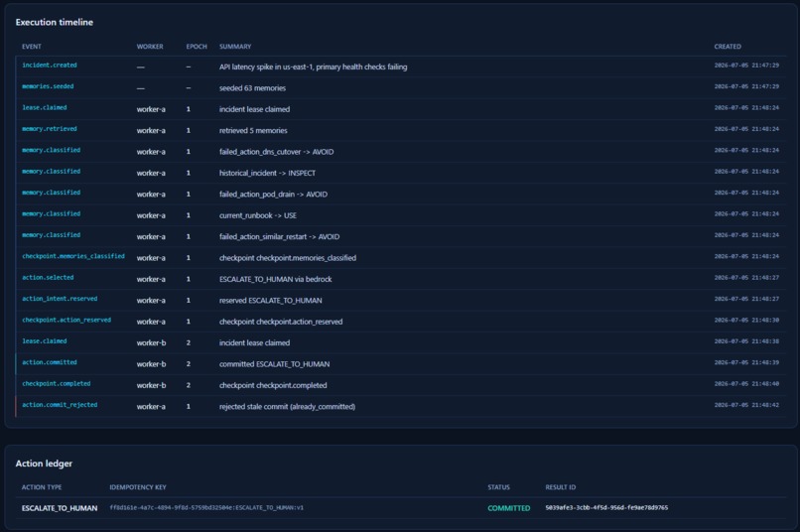The height and width of the screenshot is (532, 800).
Task: Open the lease.claimed event for worker-a
Action: point(45,107)
